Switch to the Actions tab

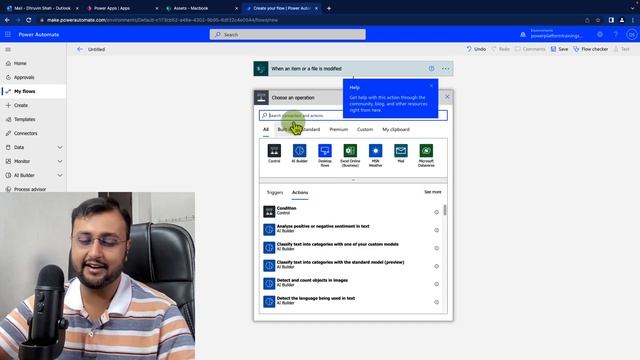pos(300,192)
